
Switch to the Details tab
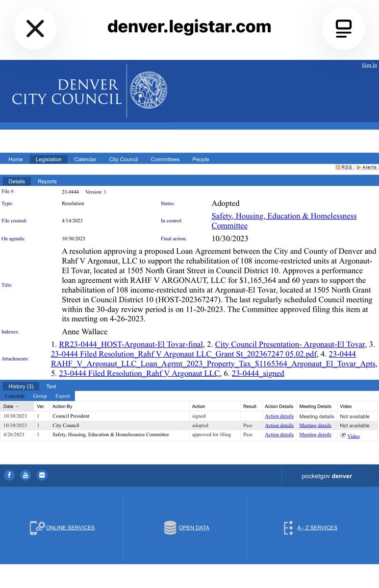coord(17,181)
